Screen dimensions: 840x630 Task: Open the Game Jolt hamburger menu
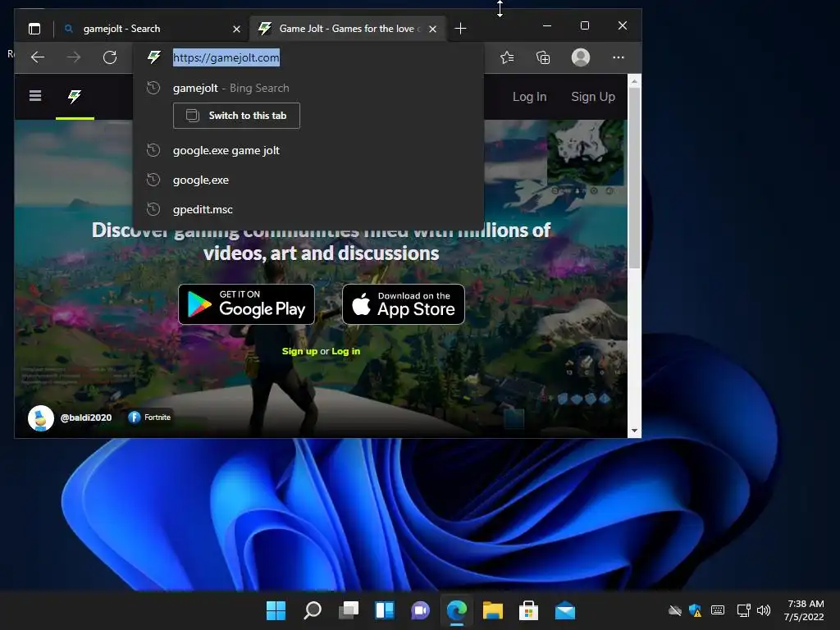(x=35, y=96)
